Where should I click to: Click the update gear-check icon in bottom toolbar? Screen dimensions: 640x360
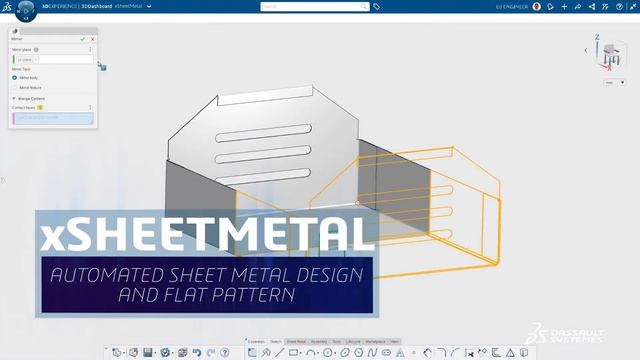click(x=165, y=352)
